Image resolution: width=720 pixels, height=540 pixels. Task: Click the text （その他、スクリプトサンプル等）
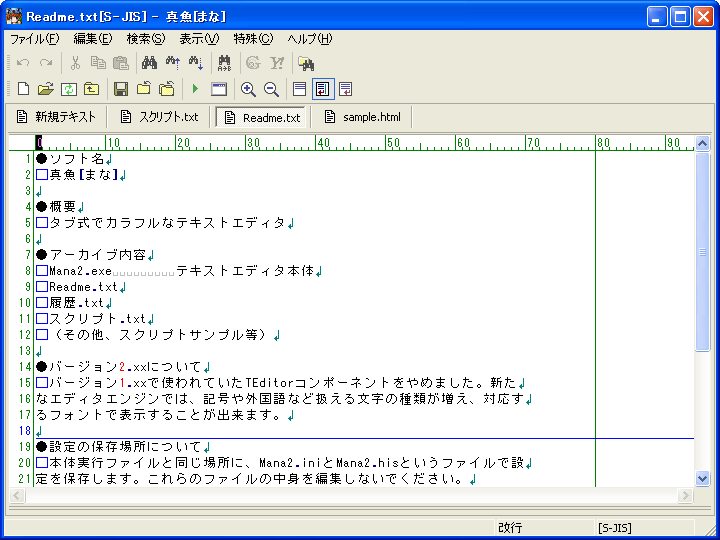159,335
